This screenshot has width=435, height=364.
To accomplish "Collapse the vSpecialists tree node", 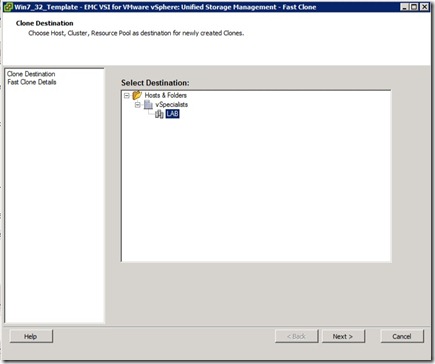I will pyautogui.click(x=138, y=105).
